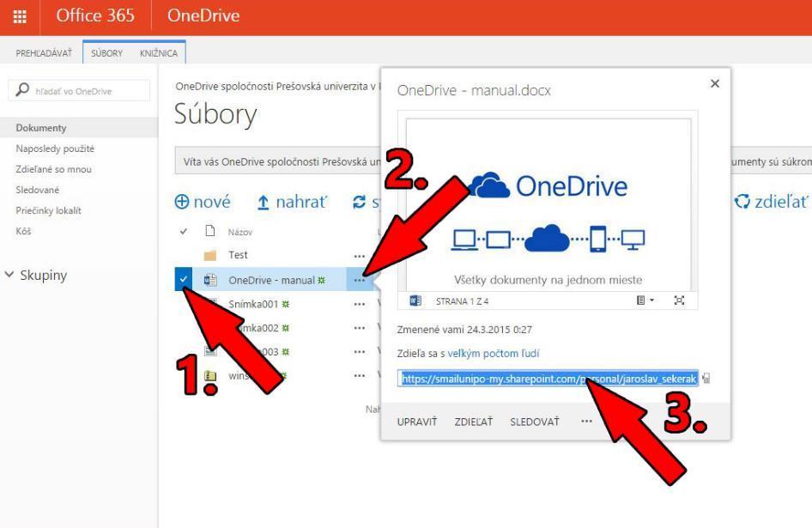Click the full screen preview icon

click(679, 300)
